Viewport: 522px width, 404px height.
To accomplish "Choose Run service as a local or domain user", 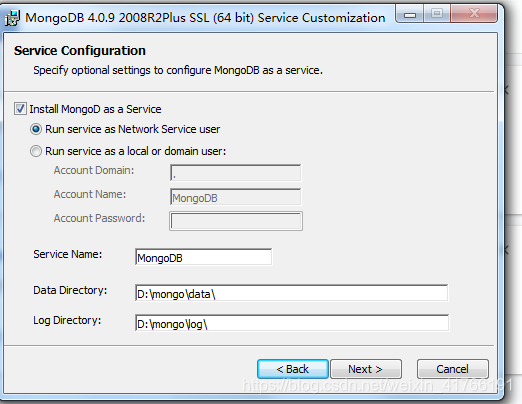I will 36,151.
